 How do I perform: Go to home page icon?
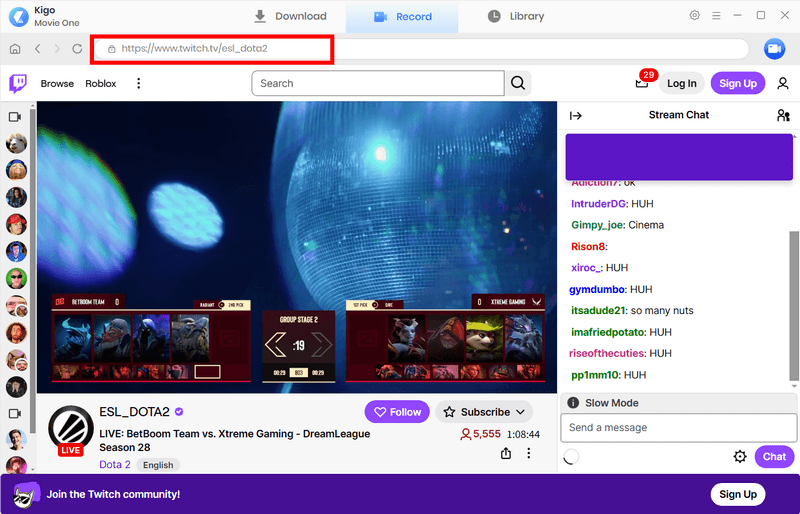[x=15, y=49]
